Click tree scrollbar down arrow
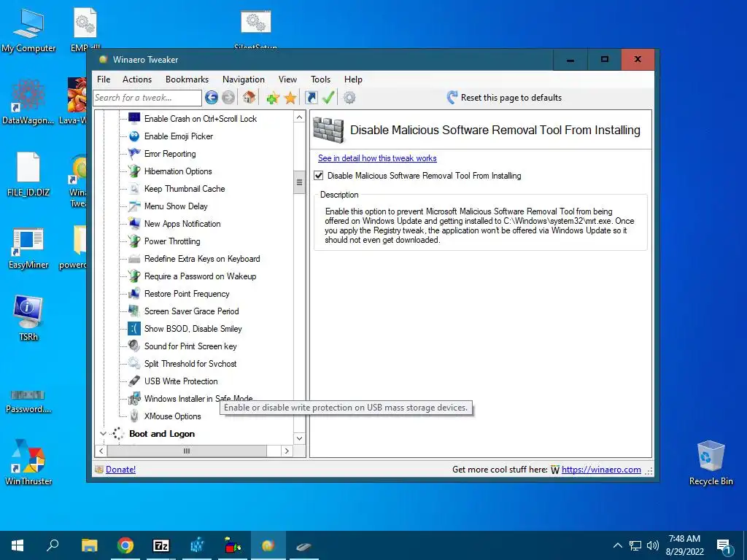This screenshot has width=747, height=560. [x=299, y=438]
